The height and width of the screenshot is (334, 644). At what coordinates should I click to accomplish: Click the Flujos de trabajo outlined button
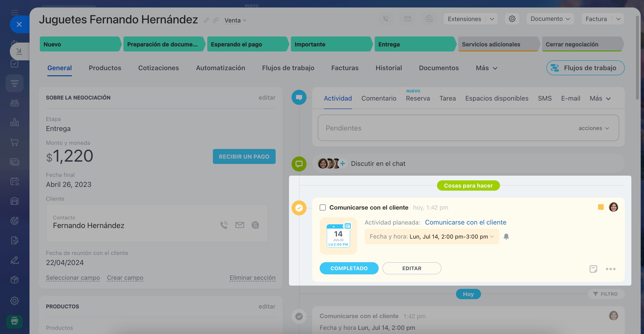(x=585, y=68)
